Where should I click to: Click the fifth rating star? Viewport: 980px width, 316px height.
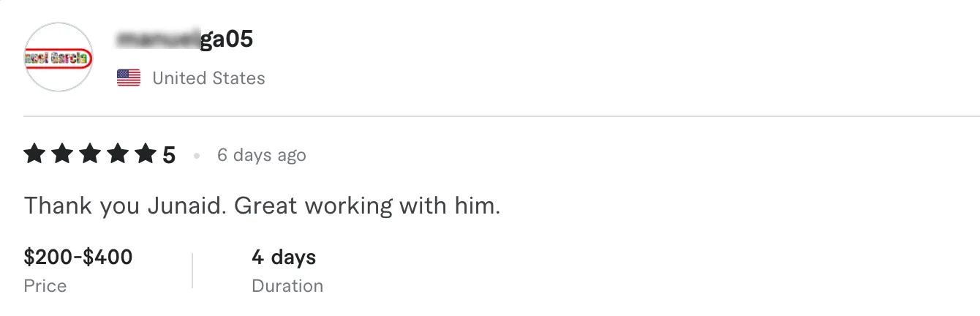point(146,154)
